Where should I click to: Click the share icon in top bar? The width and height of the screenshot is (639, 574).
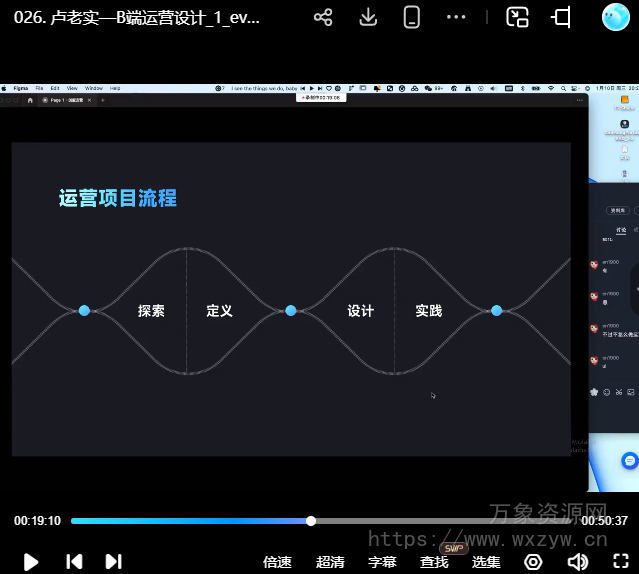pyautogui.click(x=323, y=17)
